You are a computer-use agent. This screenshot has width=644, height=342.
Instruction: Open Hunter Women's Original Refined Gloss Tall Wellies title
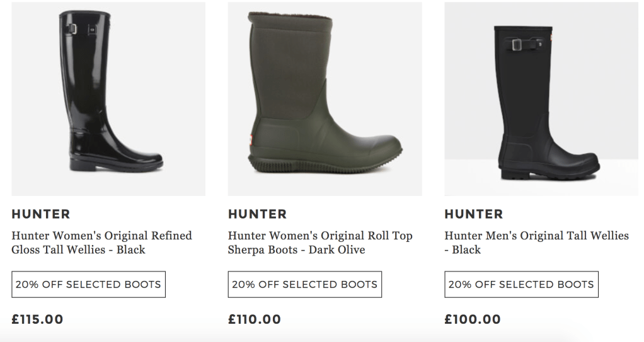(101, 242)
